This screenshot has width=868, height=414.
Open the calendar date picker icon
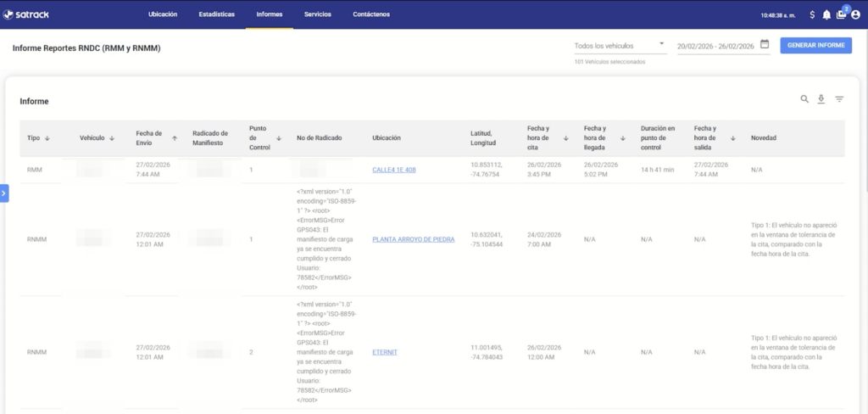(x=765, y=44)
